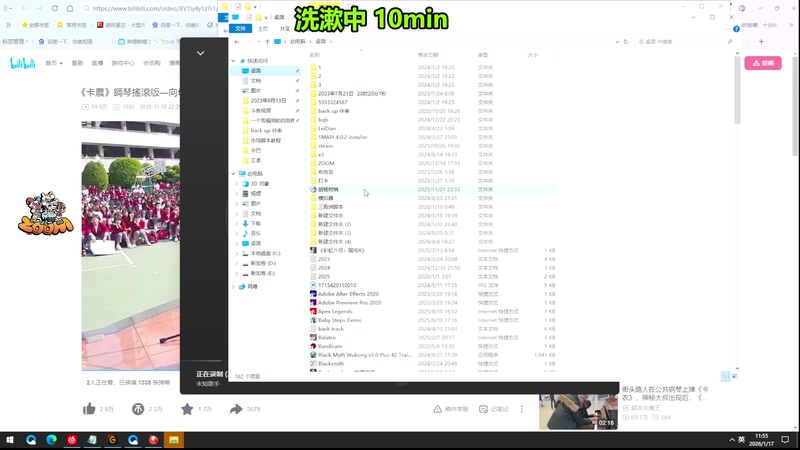Open more options beside the notes button
Screen dimensions: 800x450
click(x=521, y=409)
